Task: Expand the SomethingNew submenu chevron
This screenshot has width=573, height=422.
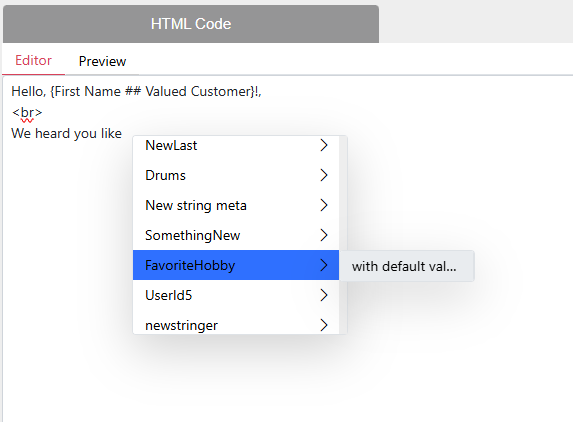Action: [x=324, y=235]
